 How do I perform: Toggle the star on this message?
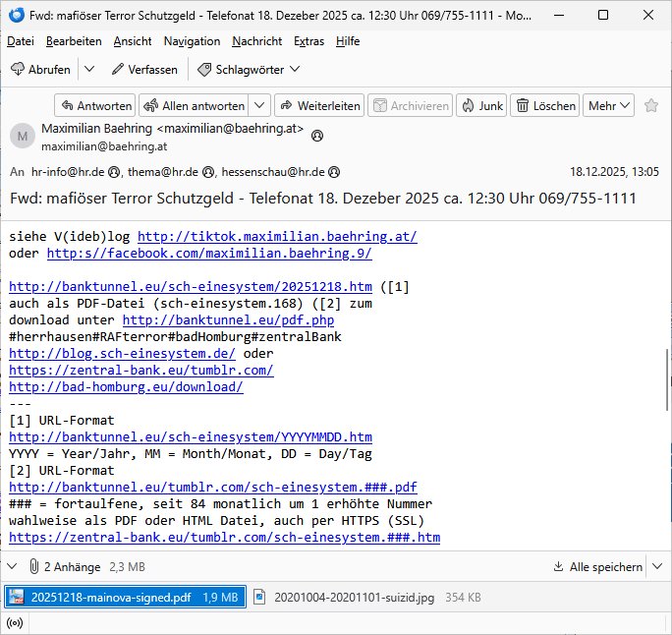pyautogui.click(x=652, y=105)
